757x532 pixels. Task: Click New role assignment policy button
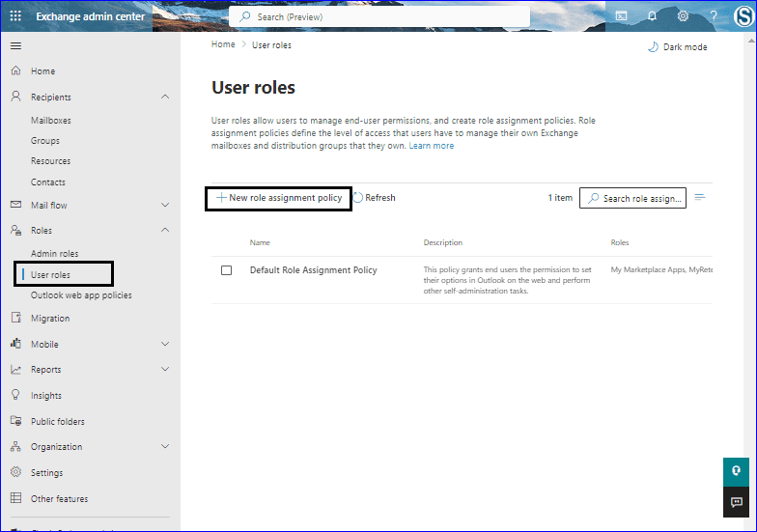pos(278,198)
